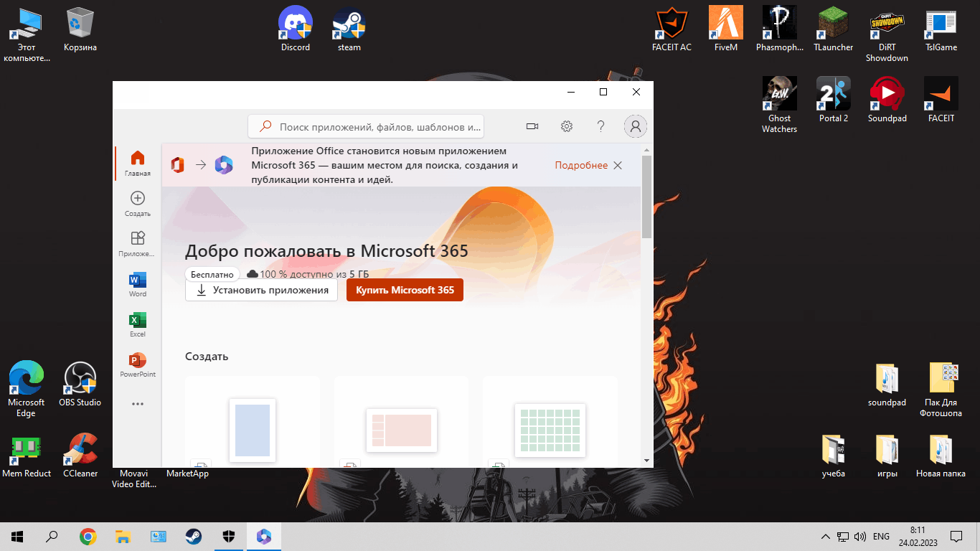Click the Бесплатно plan badge
Image resolution: width=980 pixels, height=551 pixels.
click(x=212, y=274)
